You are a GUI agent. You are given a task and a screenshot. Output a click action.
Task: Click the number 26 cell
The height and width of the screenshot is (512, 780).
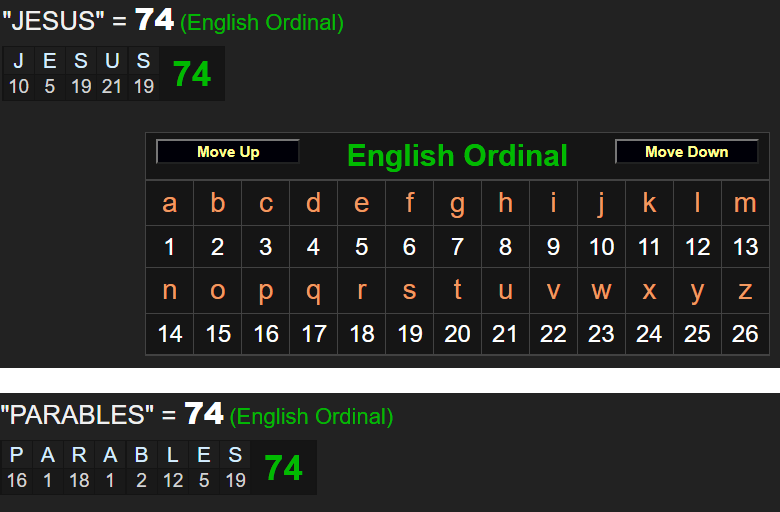(x=745, y=334)
